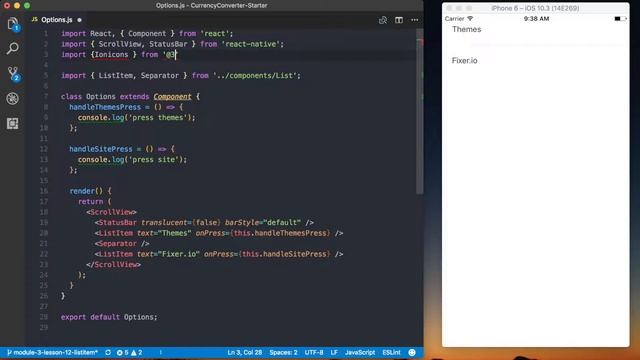The width and height of the screenshot is (640, 360).
Task: Change end of line sequence via LF
Action: tap(334, 352)
